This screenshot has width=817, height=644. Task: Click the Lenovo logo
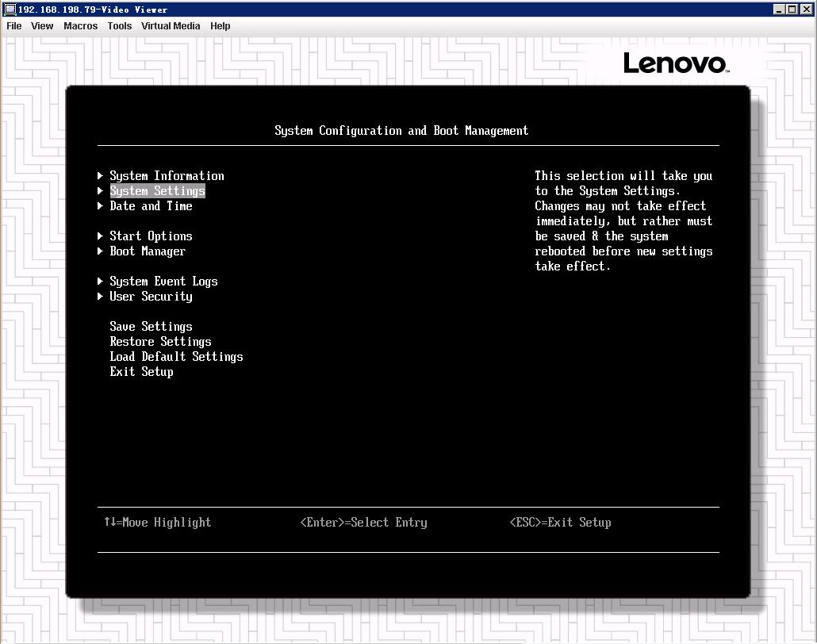pos(675,63)
